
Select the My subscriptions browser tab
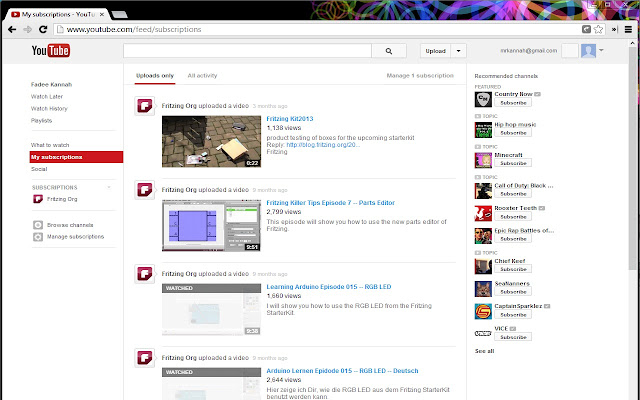click(x=56, y=14)
